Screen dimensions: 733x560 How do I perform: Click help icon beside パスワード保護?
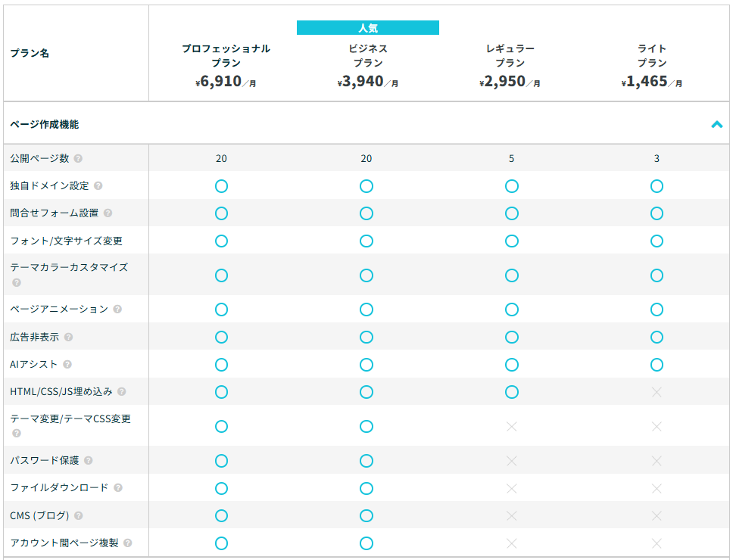(89, 461)
